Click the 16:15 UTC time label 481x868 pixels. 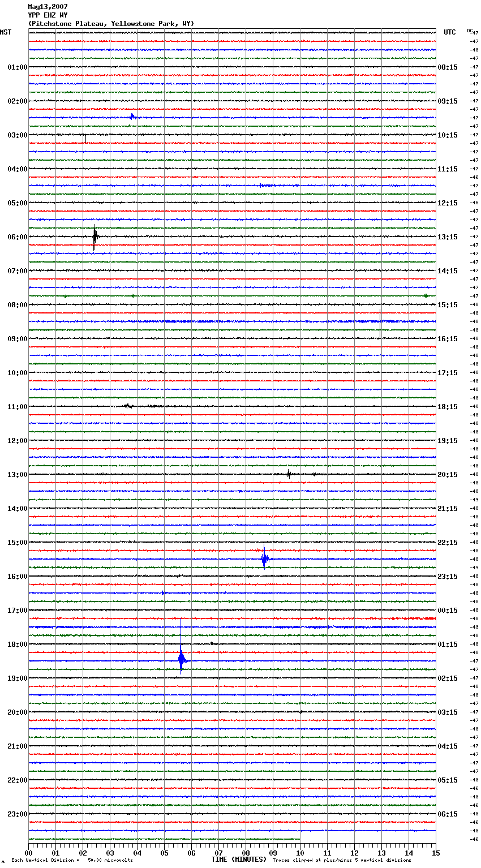point(448,339)
